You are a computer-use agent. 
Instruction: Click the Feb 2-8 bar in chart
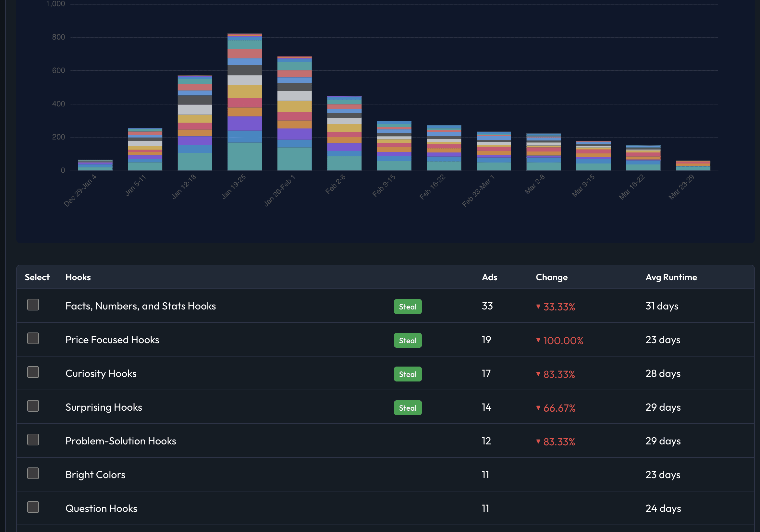344,134
